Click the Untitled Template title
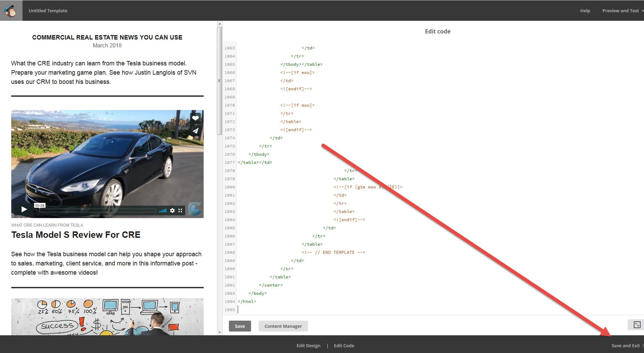The width and height of the screenshot is (644, 353). tap(48, 11)
